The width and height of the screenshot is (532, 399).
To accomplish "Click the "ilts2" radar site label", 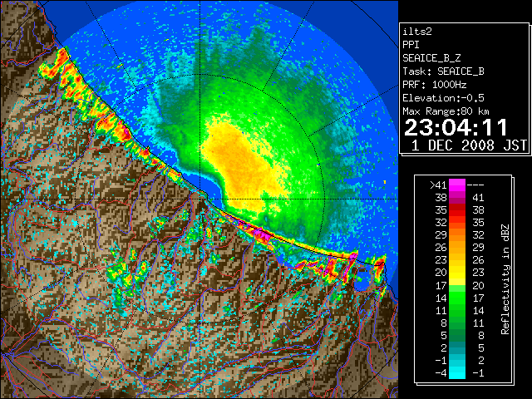I will 417,32.
